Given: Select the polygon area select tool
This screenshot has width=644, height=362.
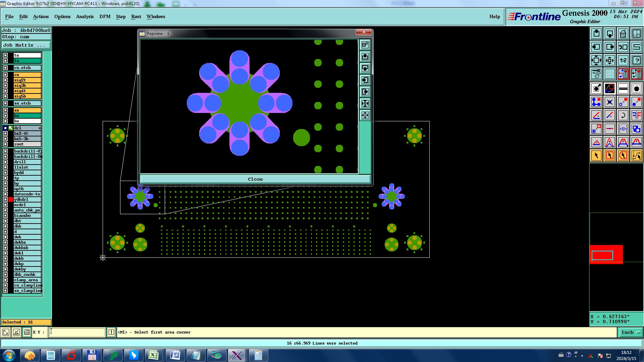Looking at the screenshot, I should (623, 156).
